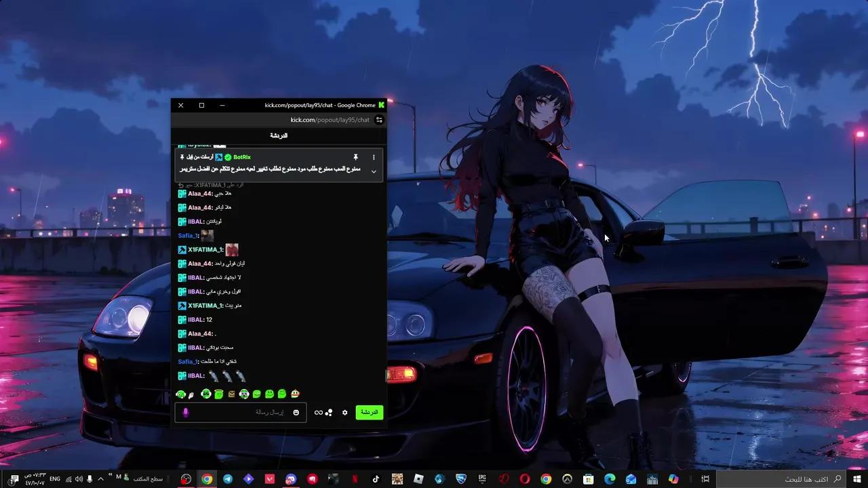Insert the white feather emote
868x488 pixels.
point(191,394)
